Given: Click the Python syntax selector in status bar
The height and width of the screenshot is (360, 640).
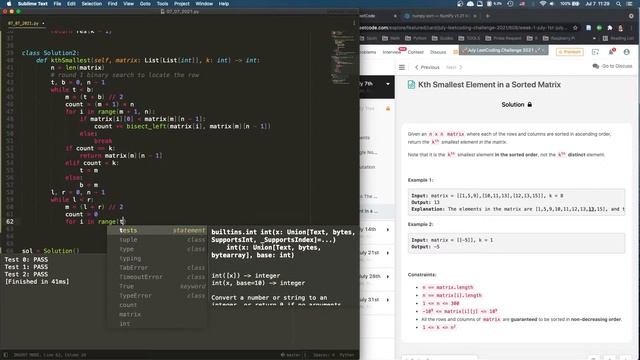Looking at the screenshot, I should click(x=347, y=355).
